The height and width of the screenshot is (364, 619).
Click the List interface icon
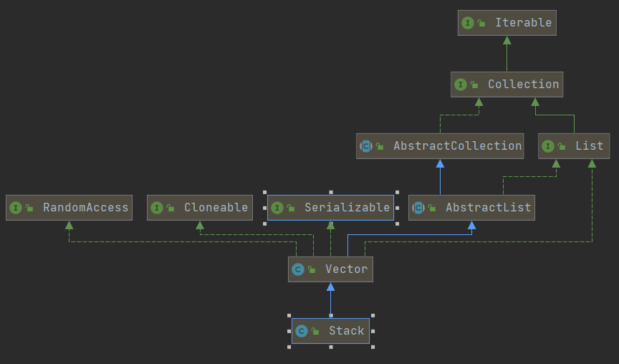548,146
